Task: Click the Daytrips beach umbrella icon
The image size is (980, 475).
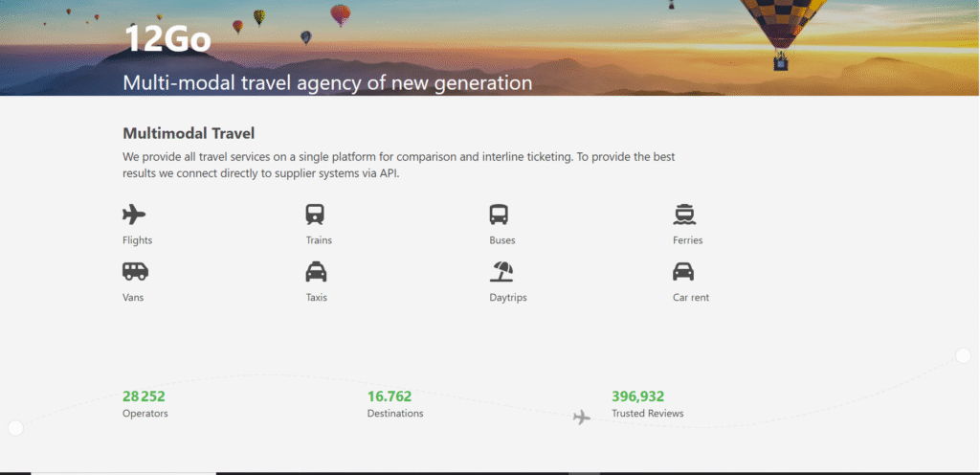Action: [x=501, y=271]
